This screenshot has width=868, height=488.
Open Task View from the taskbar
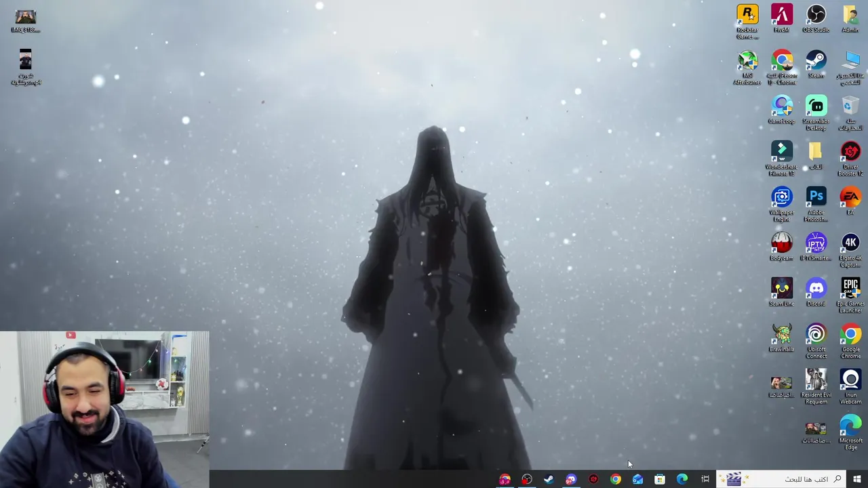click(x=705, y=479)
